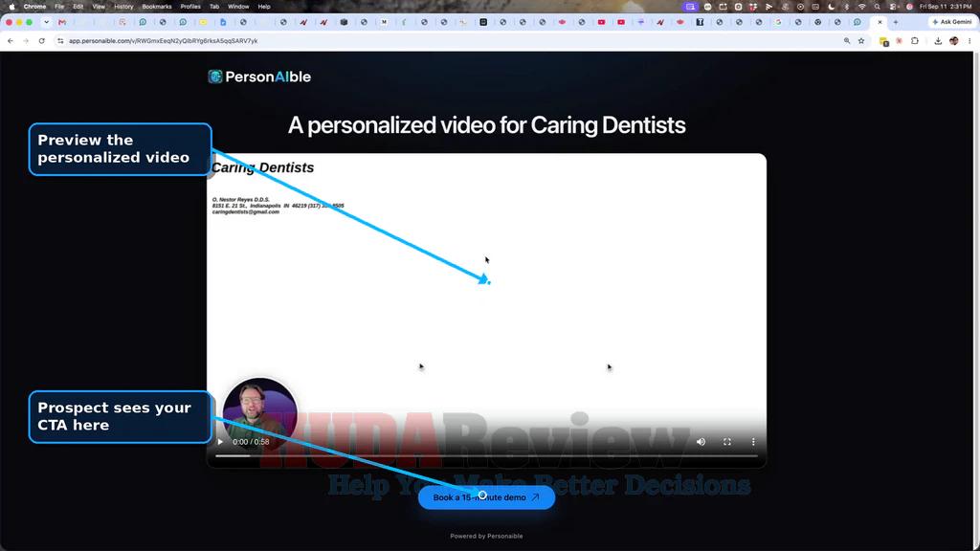View site information icon
The image size is (980, 551).
pyautogui.click(x=60, y=40)
